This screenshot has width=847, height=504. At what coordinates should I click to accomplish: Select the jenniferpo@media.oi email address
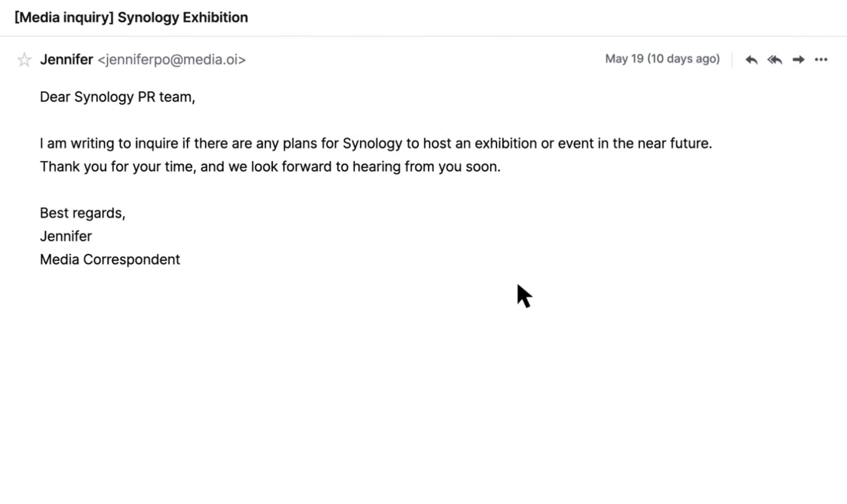[x=172, y=60]
